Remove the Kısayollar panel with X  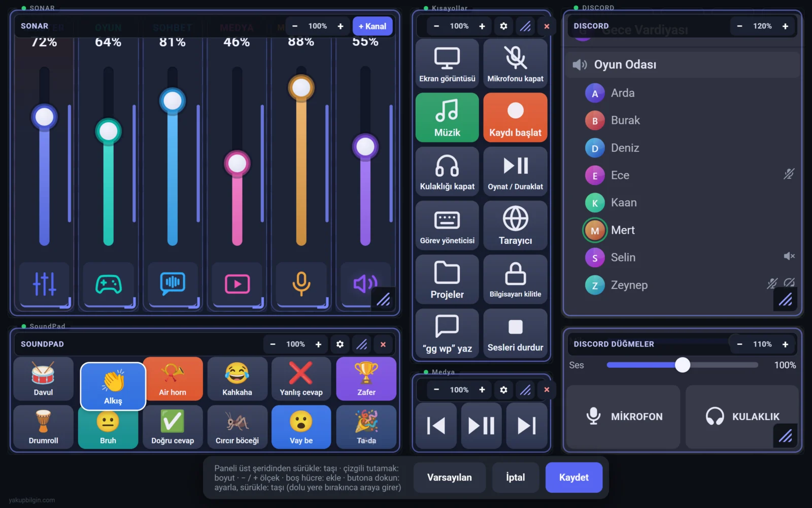[x=547, y=26]
